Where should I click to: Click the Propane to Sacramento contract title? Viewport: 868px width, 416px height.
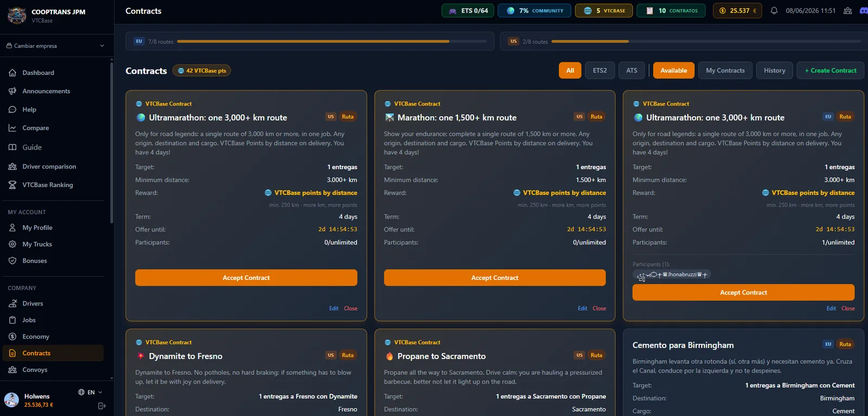click(442, 356)
